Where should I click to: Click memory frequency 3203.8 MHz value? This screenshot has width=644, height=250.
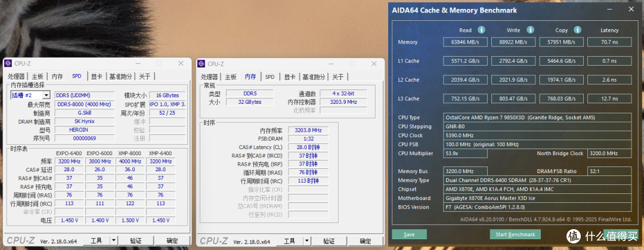(x=308, y=130)
